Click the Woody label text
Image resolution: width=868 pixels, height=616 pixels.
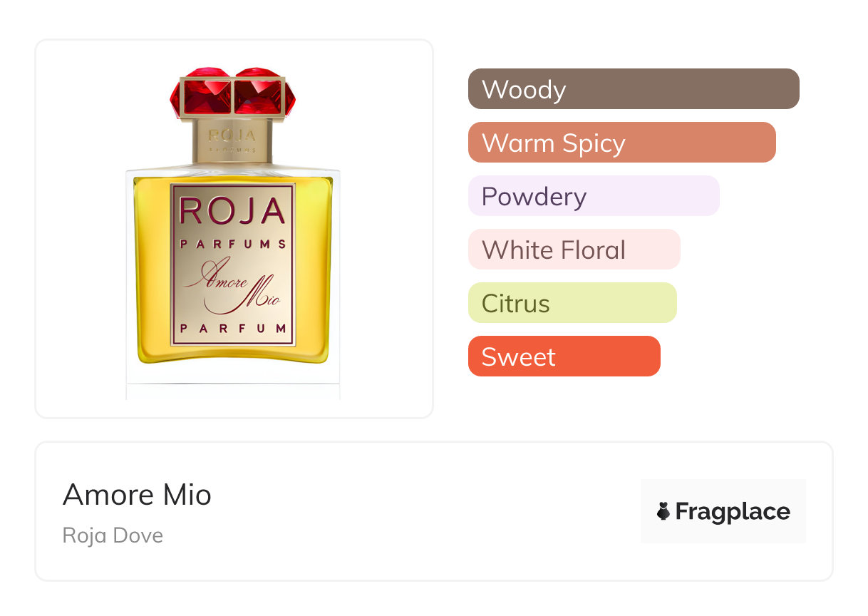[x=524, y=90]
